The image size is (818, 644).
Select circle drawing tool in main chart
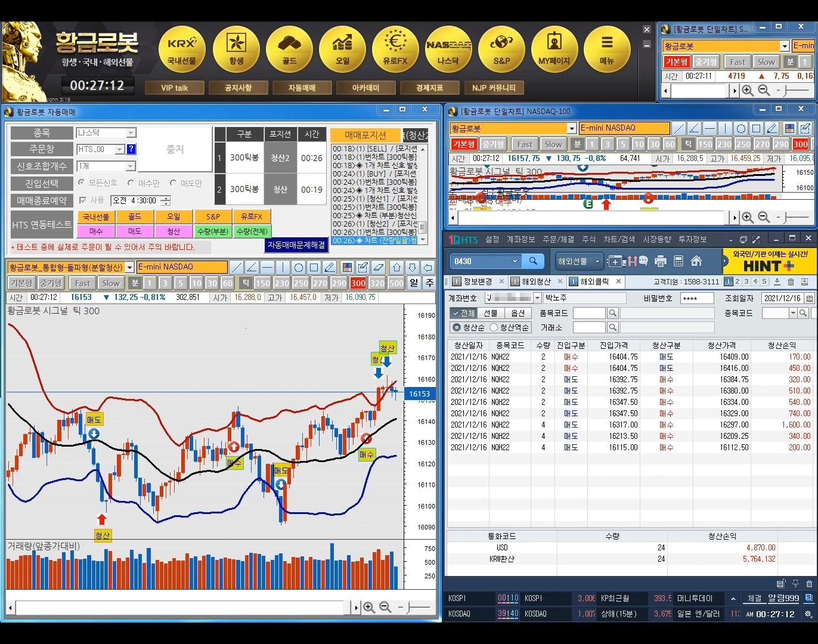point(298,267)
